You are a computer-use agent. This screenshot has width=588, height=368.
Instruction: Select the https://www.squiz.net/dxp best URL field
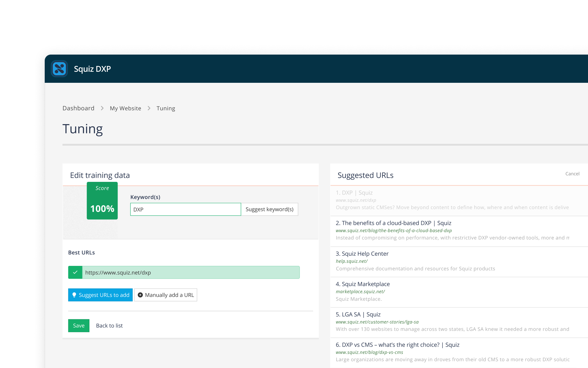click(184, 272)
